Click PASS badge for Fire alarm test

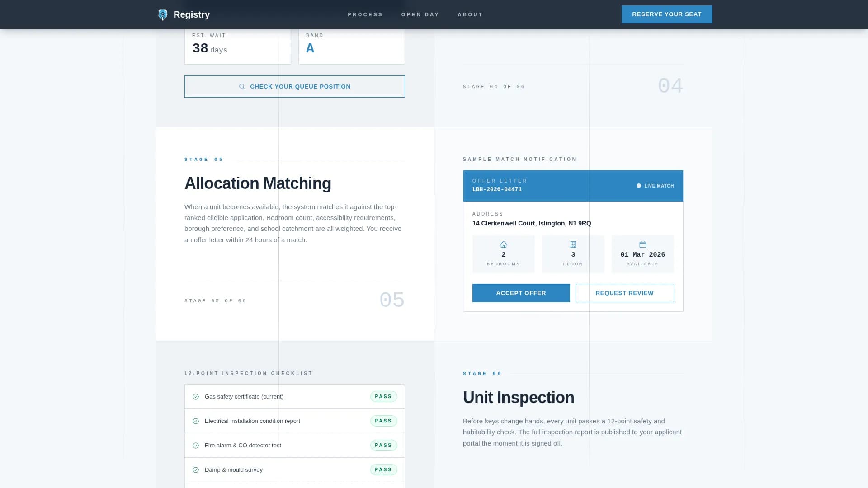[x=384, y=446]
